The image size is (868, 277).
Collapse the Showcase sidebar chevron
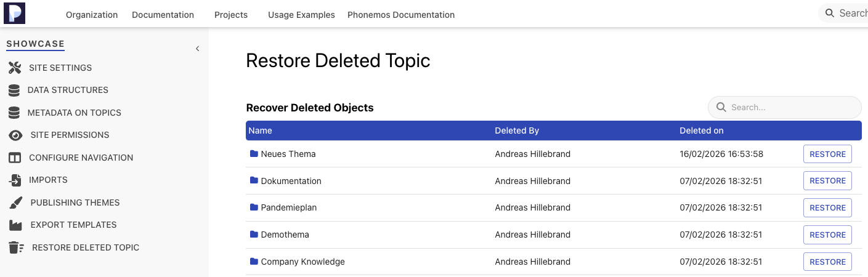point(197,49)
